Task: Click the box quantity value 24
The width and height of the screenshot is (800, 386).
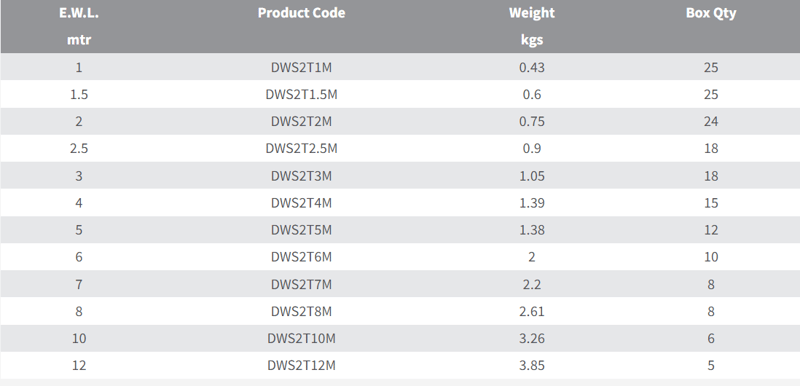Action: (x=711, y=121)
